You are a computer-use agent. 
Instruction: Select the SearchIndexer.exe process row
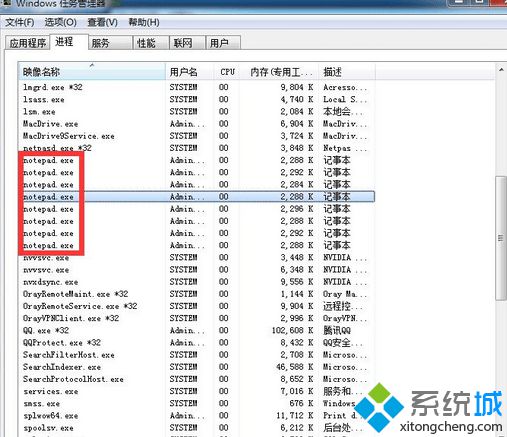click(197, 367)
